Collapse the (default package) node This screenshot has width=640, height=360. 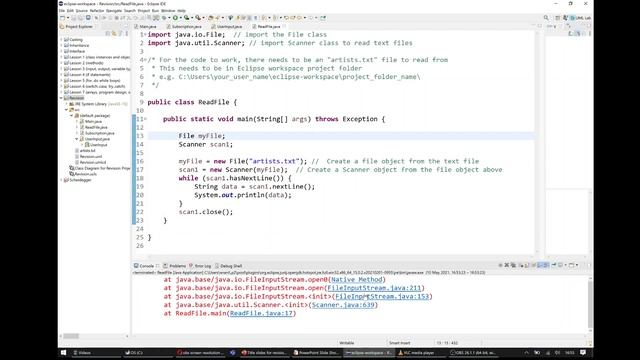pos(71,116)
